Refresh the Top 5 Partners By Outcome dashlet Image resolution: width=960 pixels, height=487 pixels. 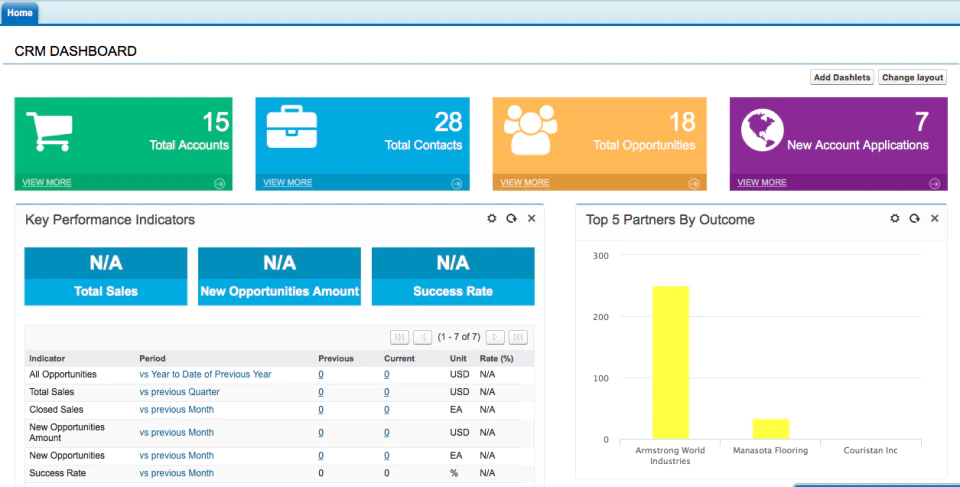(x=914, y=218)
